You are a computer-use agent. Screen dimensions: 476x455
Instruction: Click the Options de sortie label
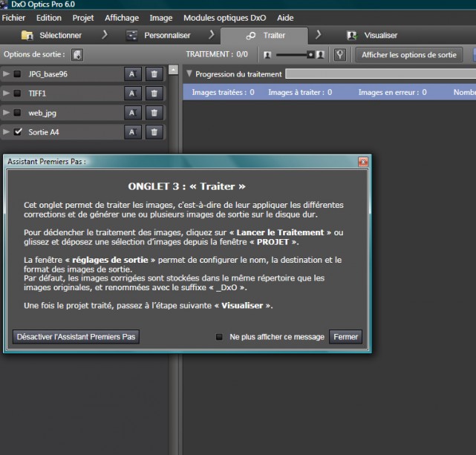34,55
